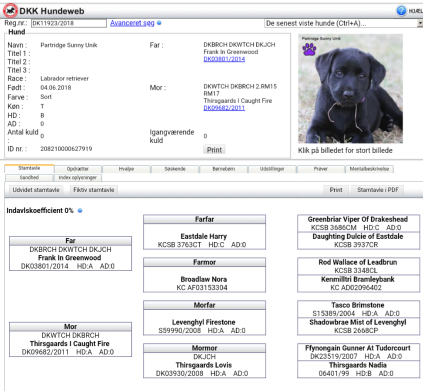Click the Reg.nr. input field
The height and width of the screenshot is (391, 423).
pos(69,23)
